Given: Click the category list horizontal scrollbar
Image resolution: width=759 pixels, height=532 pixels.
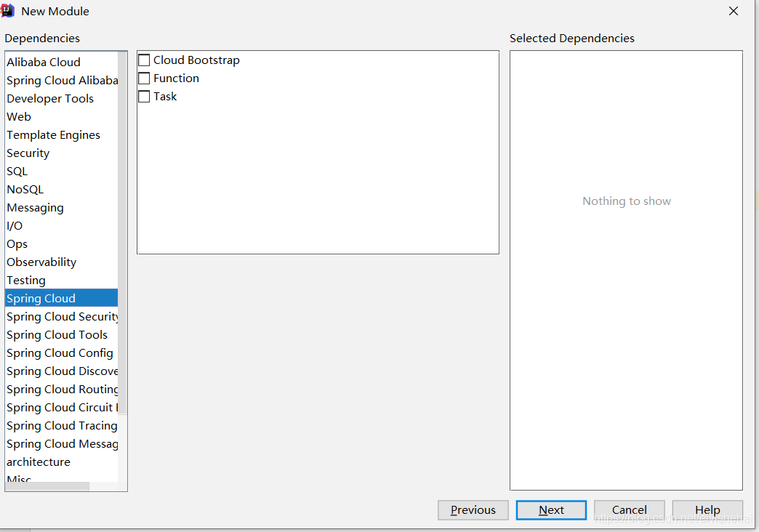Looking at the screenshot, I should tap(47, 486).
